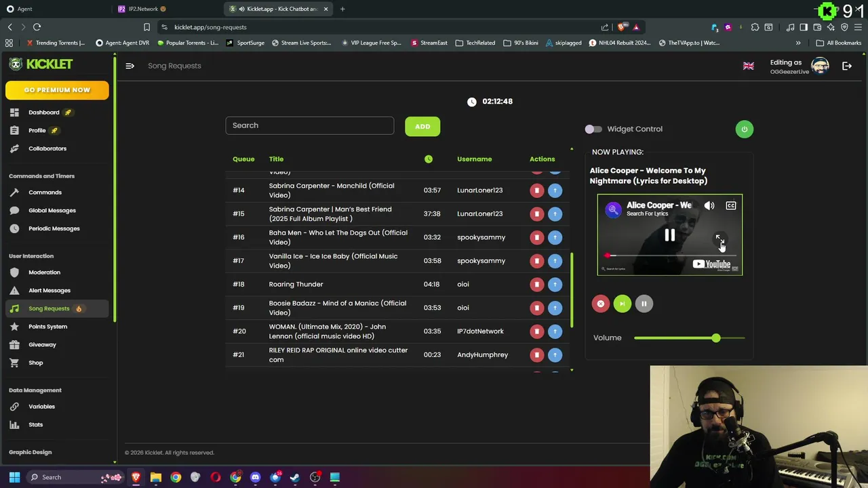Open Moderation page in sidebar

44,272
